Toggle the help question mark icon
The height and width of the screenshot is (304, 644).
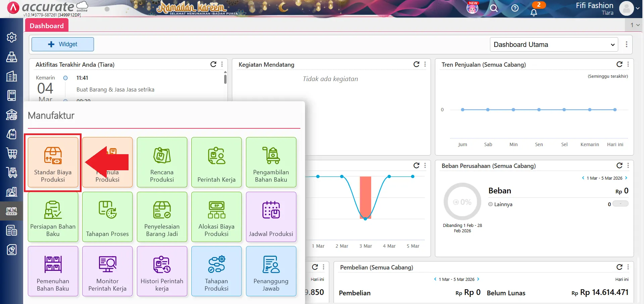tap(514, 8)
